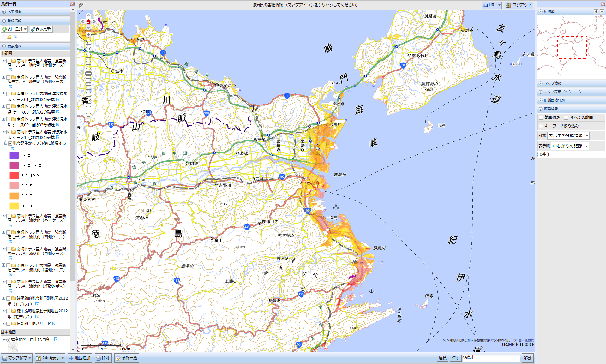Click the address input field containing 徳島市
606x364 pixels.
click(491, 358)
